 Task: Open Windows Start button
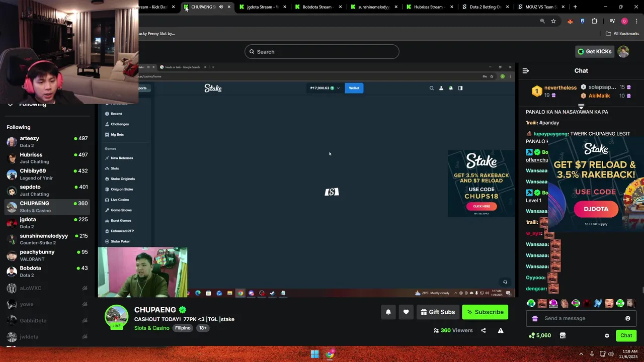pos(314,354)
